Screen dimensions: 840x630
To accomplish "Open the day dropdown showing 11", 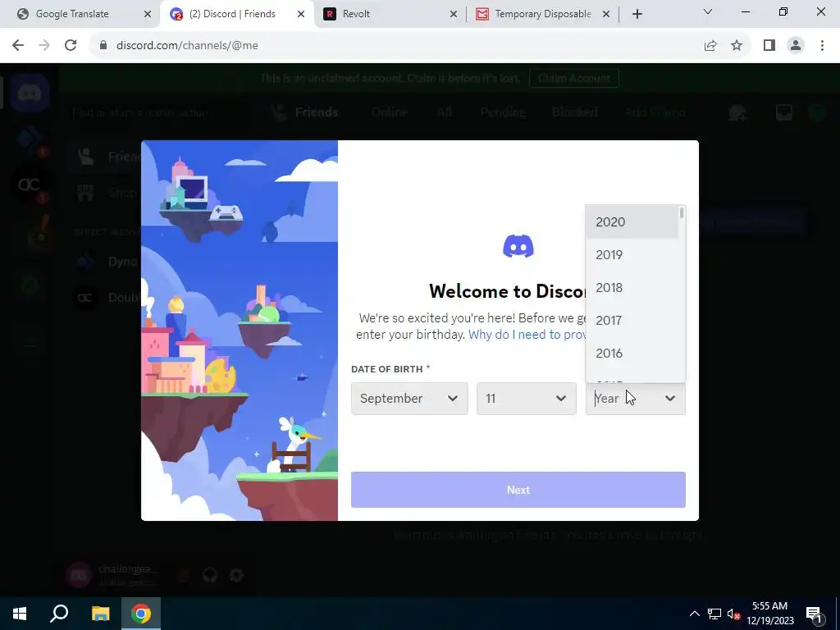I will [526, 399].
